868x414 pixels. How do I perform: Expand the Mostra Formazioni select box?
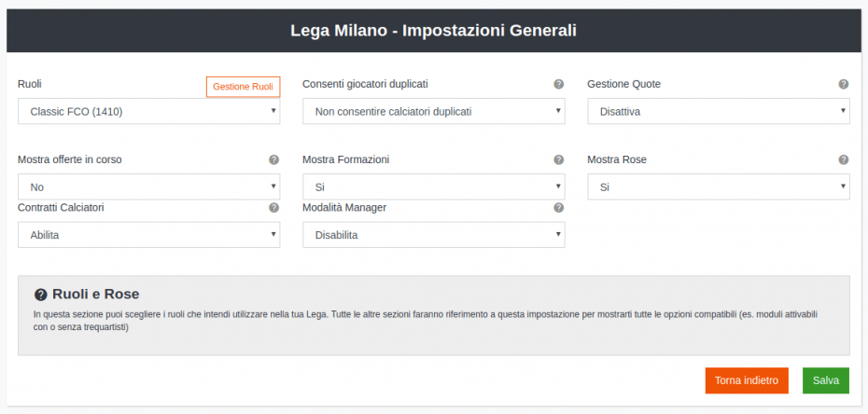pyautogui.click(x=433, y=186)
